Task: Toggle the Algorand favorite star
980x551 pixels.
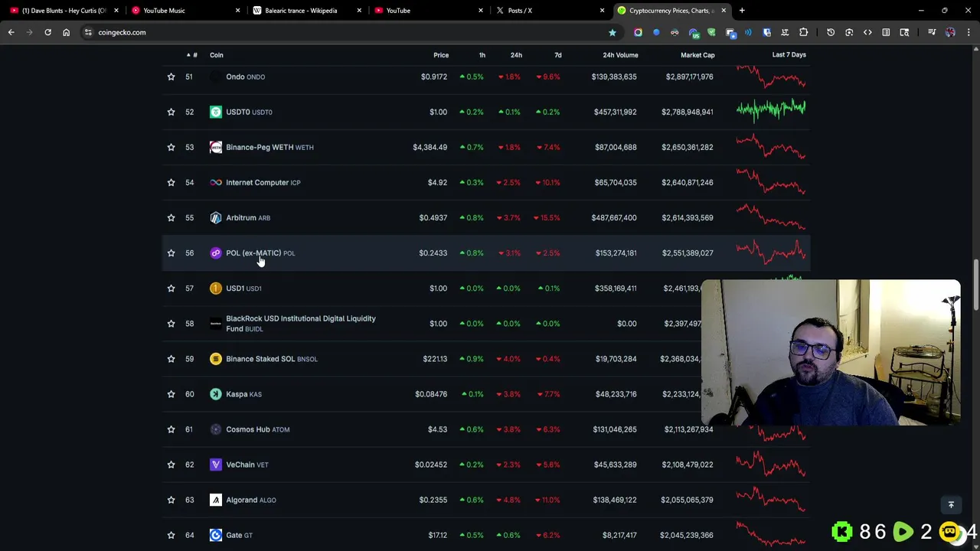Action: pyautogui.click(x=171, y=500)
